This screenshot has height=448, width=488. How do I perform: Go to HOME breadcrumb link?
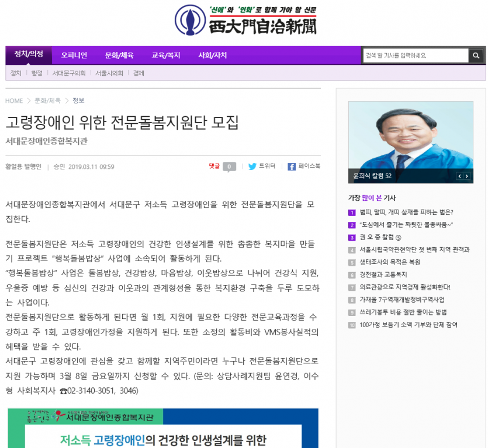(14, 101)
